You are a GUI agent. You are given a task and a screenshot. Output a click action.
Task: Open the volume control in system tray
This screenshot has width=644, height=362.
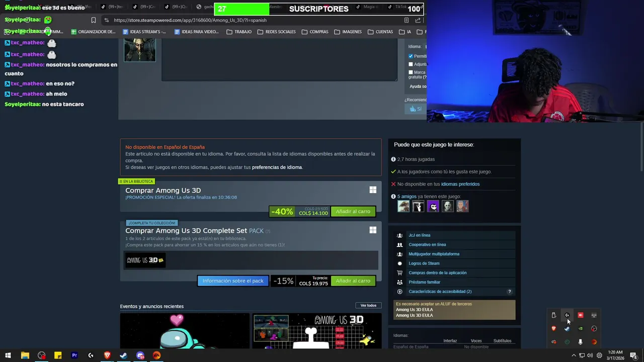(x=590, y=355)
